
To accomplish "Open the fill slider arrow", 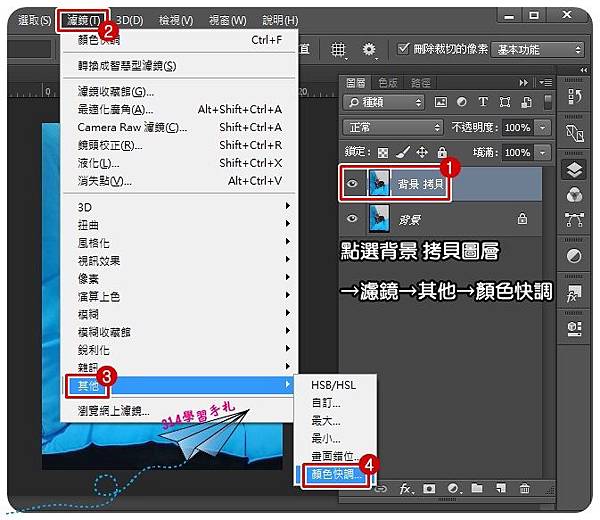I will [543, 153].
